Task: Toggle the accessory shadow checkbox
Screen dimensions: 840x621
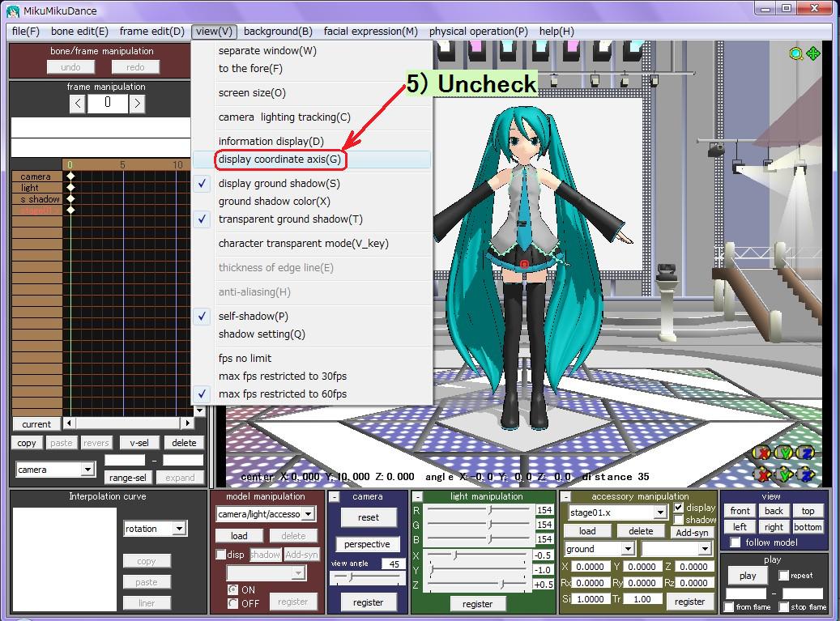Action: pos(678,519)
